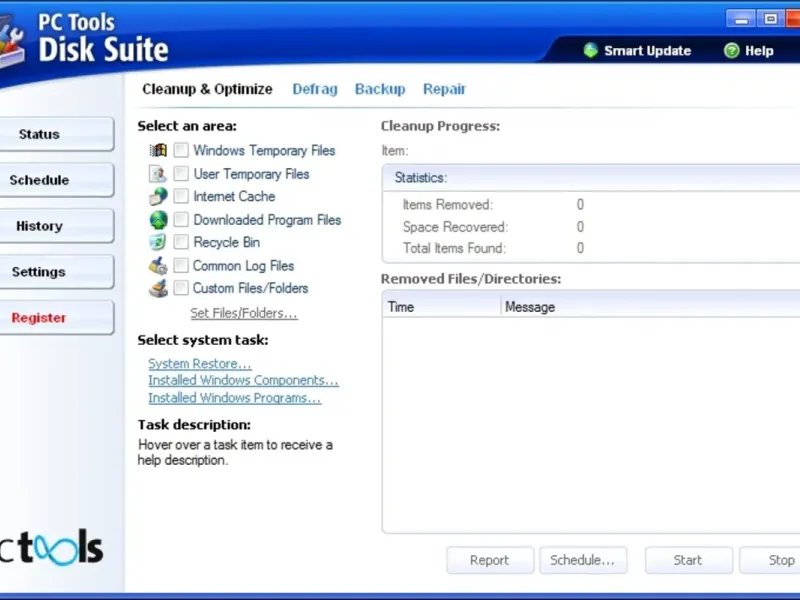Viewport: 800px width, 600px height.
Task: Switch to the Backup tab
Action: (380, 89)
